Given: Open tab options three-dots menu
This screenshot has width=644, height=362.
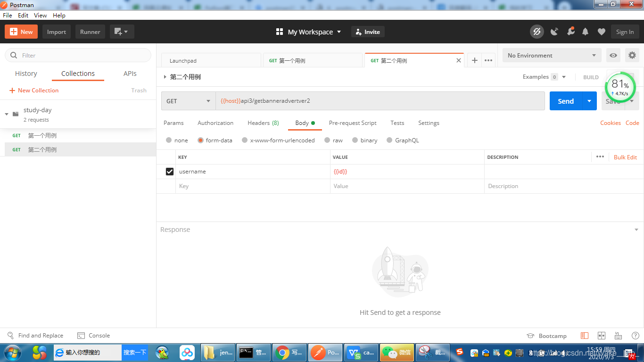Looking at the screenshot, I should (488, 60).
